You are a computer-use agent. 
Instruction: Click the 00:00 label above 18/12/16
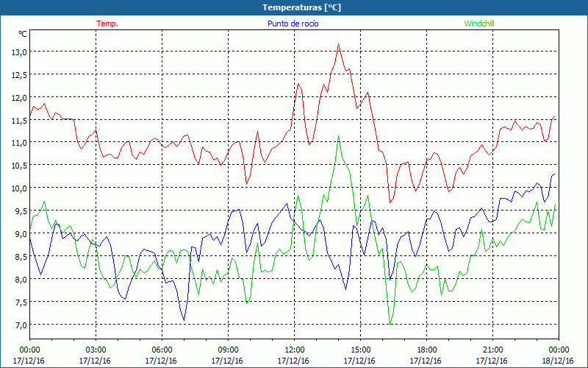559,350
